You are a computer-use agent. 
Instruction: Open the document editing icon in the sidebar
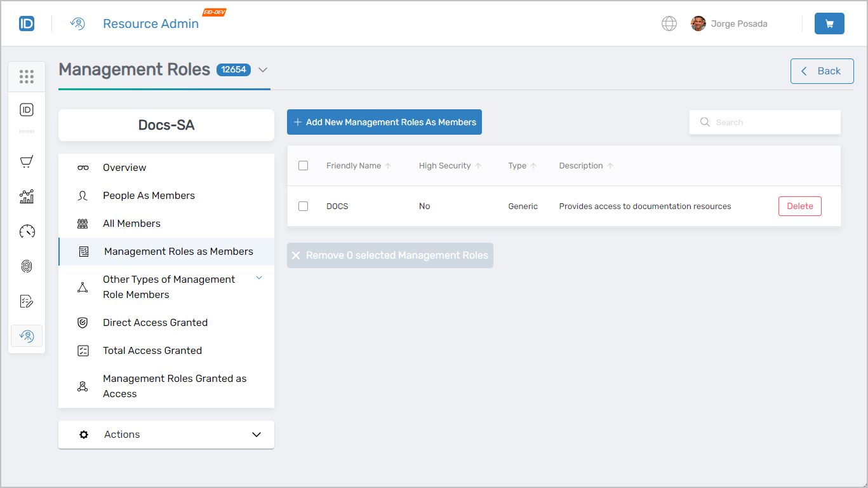coord(26,301)
